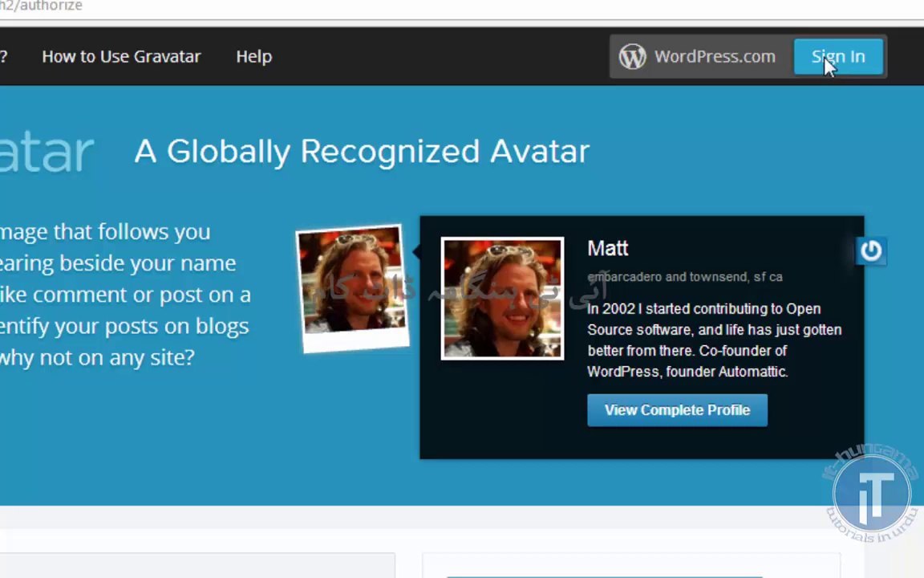924x578 pixels.
Task: Toggle the power icon on Matt's profile card
Action: (870, 250)
